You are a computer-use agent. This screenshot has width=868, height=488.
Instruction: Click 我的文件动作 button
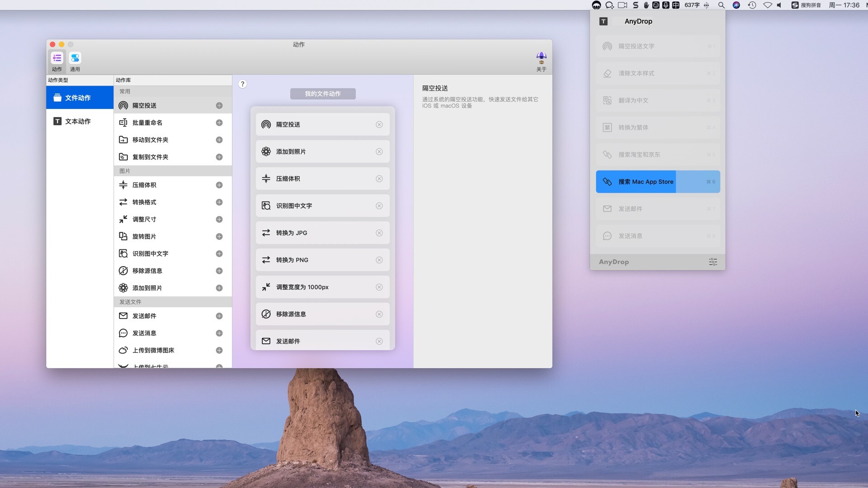(322, 94)
